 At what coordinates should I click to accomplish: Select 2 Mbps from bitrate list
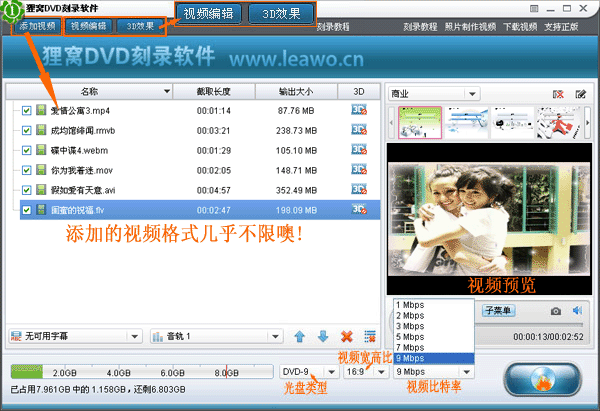pyautogui.click(x=434, y=316)
